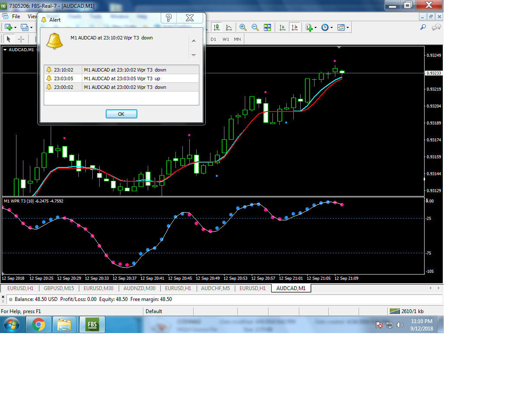The width and height of the screenshot is (532, 399).
Task: Open the File menu
Action: tap(16, 16)
